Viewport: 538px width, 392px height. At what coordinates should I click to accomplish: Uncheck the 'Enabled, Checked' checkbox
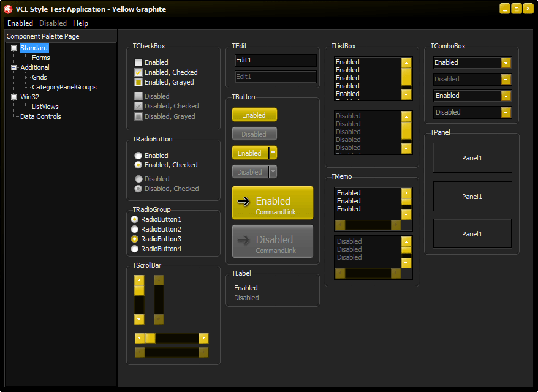(x=138, y=72)
